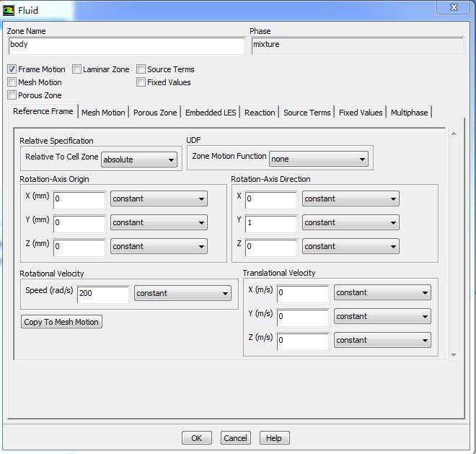Click Rotation-Axis Origin Y (mm) field
Viewport: 476px width, 454px height.
click(x=79, y=224)
